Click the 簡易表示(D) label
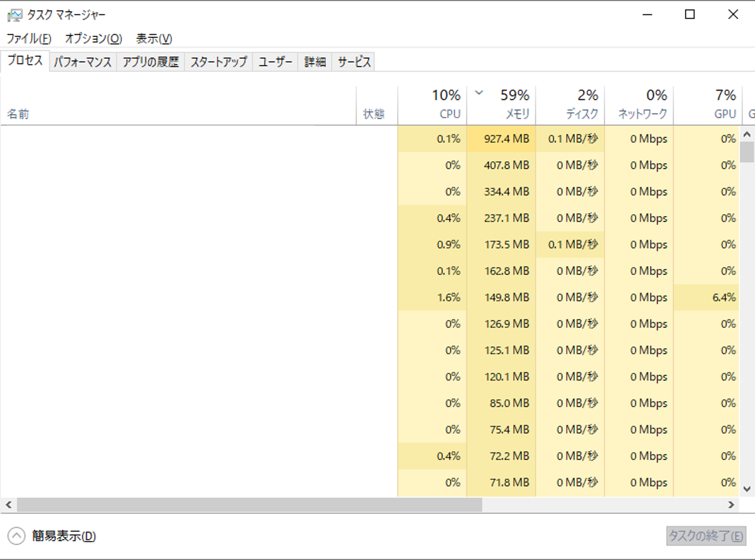This screenshot has width=755, height=560. 64,536
